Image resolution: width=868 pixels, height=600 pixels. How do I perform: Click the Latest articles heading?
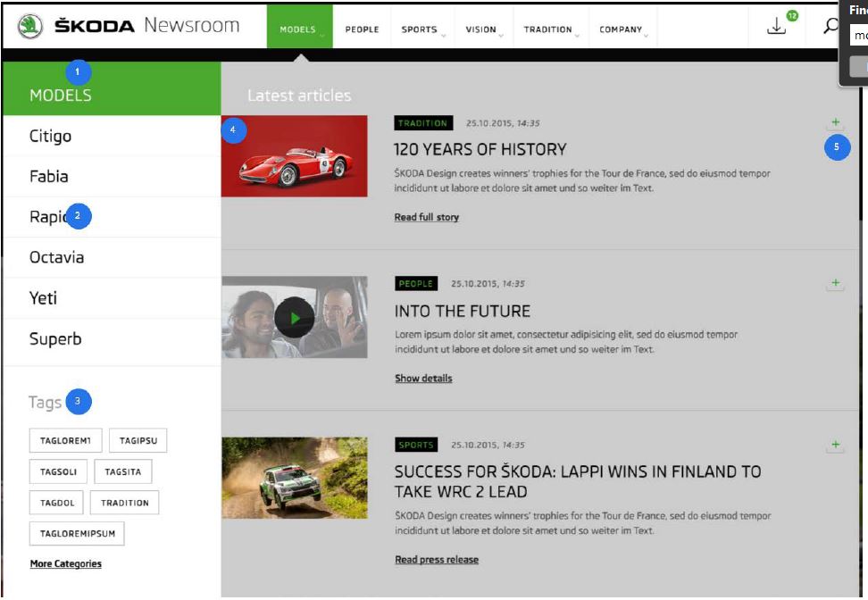299,96
